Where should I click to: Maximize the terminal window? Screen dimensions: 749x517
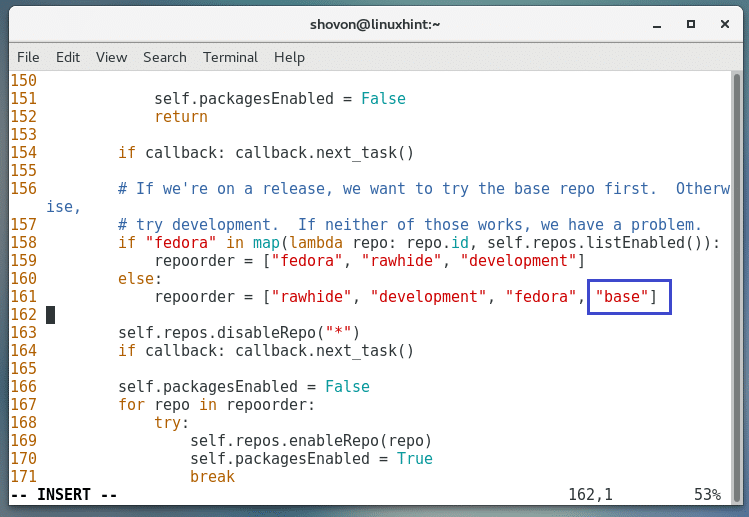pyautogui.click(x=690, y=21)
